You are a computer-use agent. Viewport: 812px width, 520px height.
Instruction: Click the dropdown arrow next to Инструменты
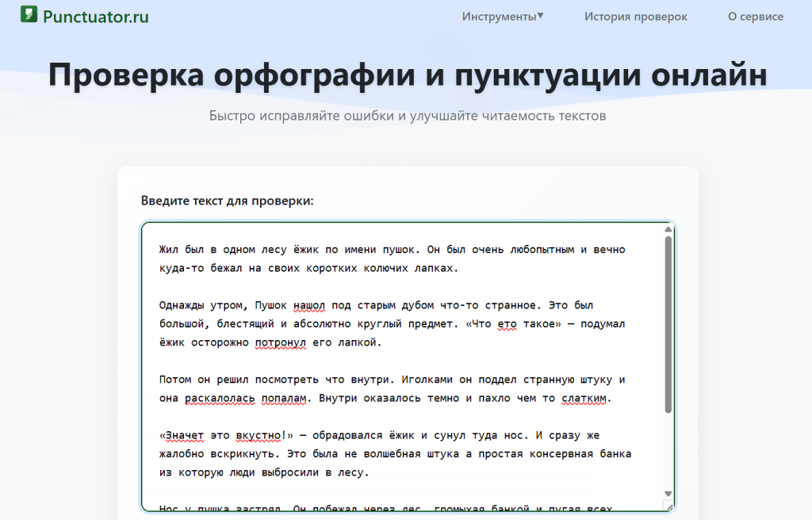pyautogui.click(x=539, y=14)
